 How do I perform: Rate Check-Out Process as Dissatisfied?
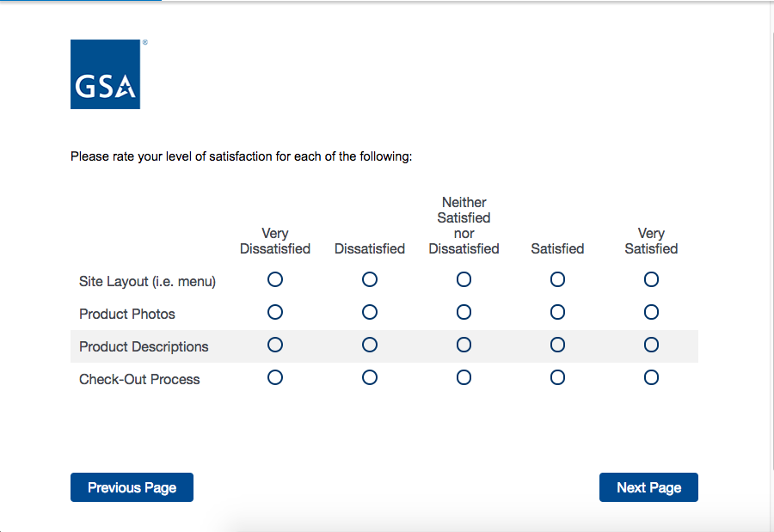pyautogui.click(x=370, y=377)
